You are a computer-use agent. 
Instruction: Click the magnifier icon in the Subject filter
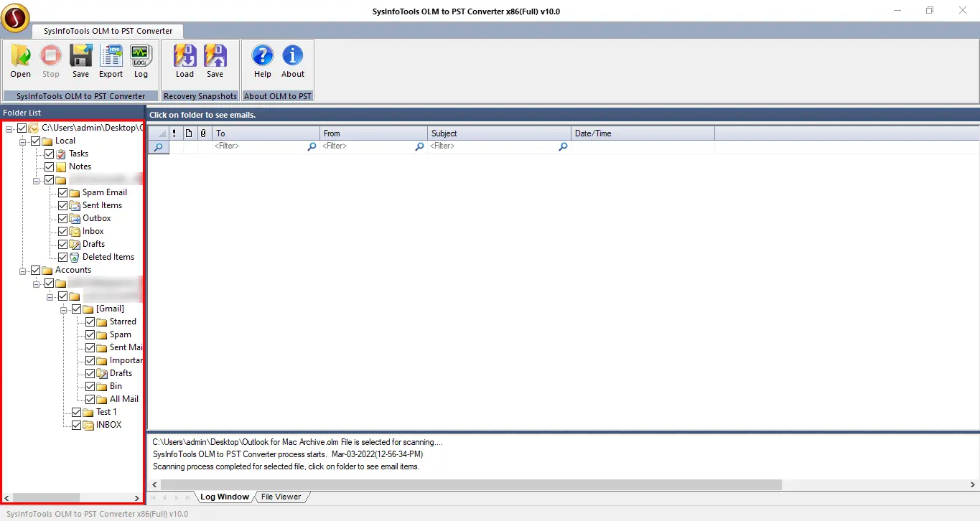(563, 146)
